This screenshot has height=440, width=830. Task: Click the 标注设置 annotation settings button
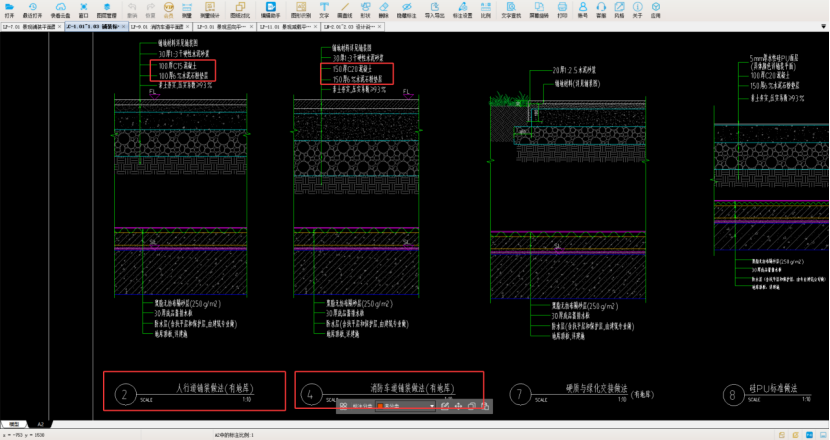point(463,9)
